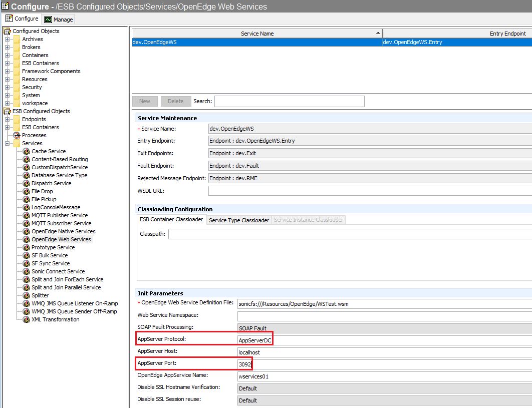This screenshot has width=532, height=408.
Task: Click the AppServer Port field
Action: 385,364
